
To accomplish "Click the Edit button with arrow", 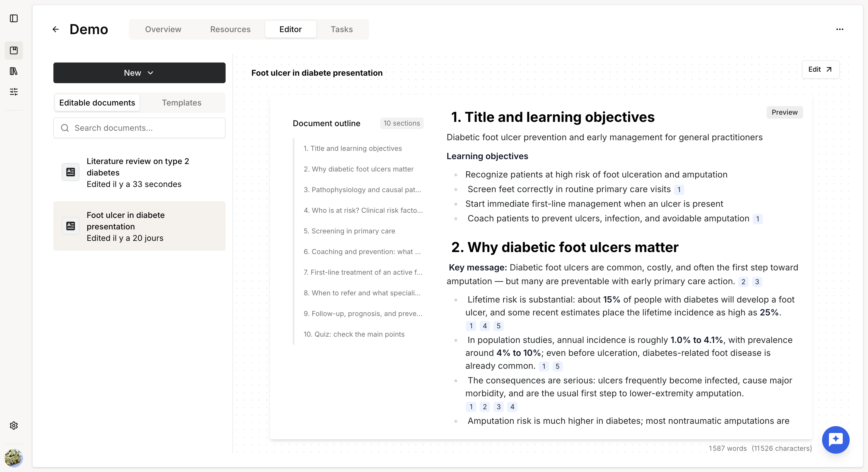I will tap(820, 69).
